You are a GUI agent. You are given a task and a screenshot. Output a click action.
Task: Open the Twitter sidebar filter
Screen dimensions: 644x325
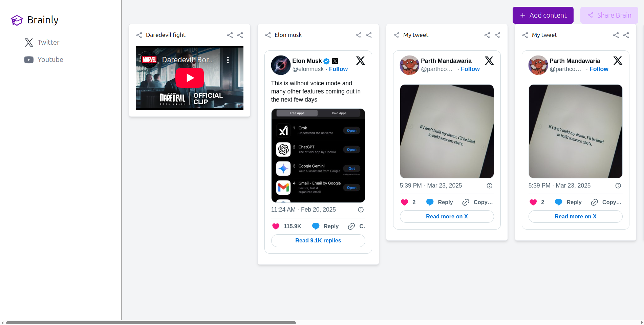[42, 42]
